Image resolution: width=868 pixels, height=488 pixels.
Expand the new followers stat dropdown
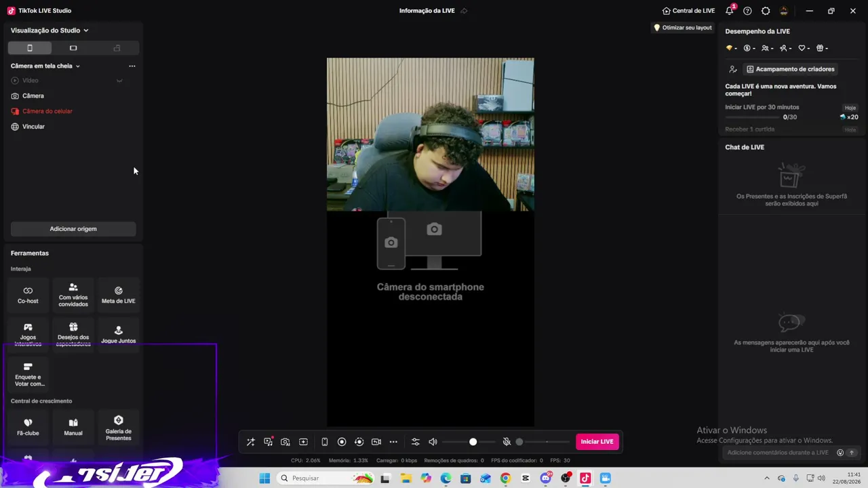coord(786,48)
